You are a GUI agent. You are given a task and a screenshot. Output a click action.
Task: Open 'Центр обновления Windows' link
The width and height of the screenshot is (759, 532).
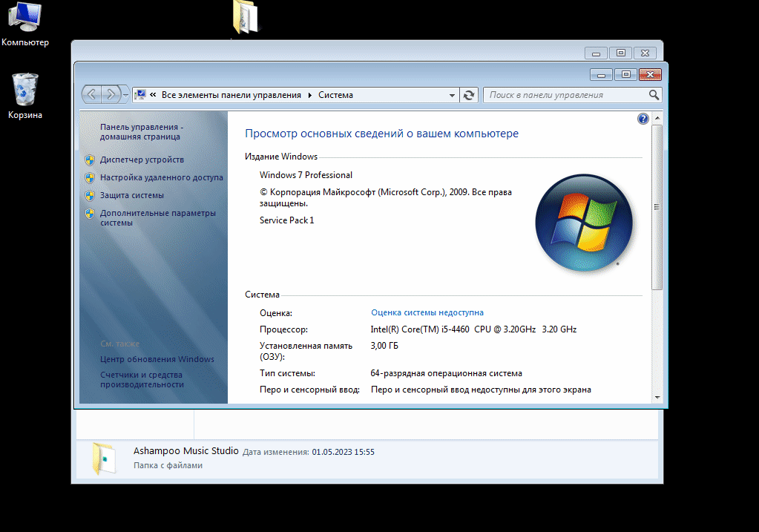pyautogui.click(x=157, y=359)
